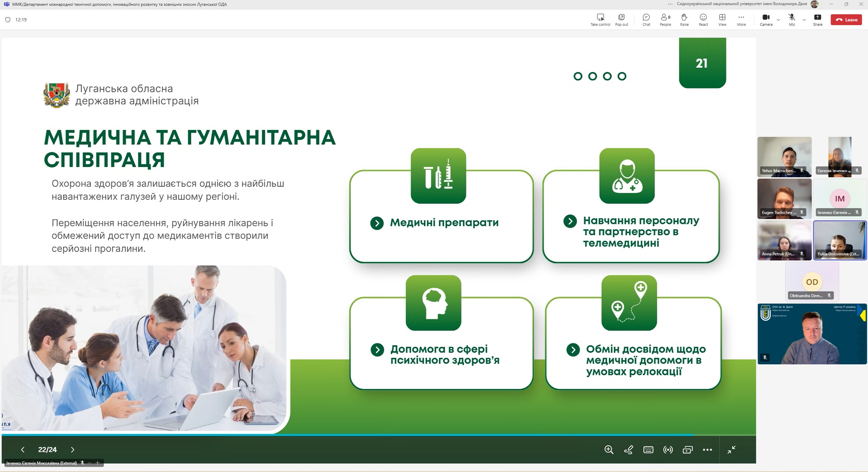Screen dimensions: 868x472
Task: Open the Camera options chevron
Action: (778, 20)
